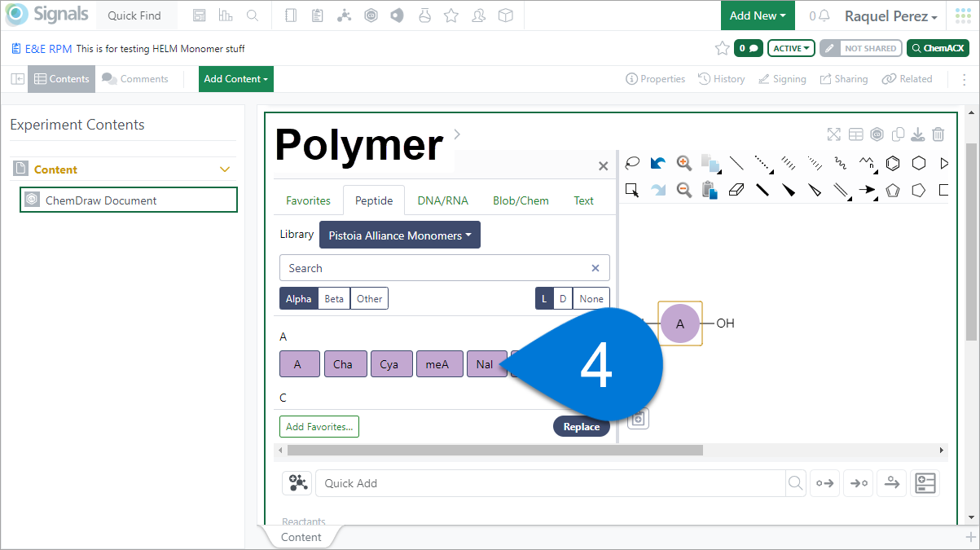980x550 pixels.
Task: Click the download icon above canvas
Action: click(x=918, y=134)
